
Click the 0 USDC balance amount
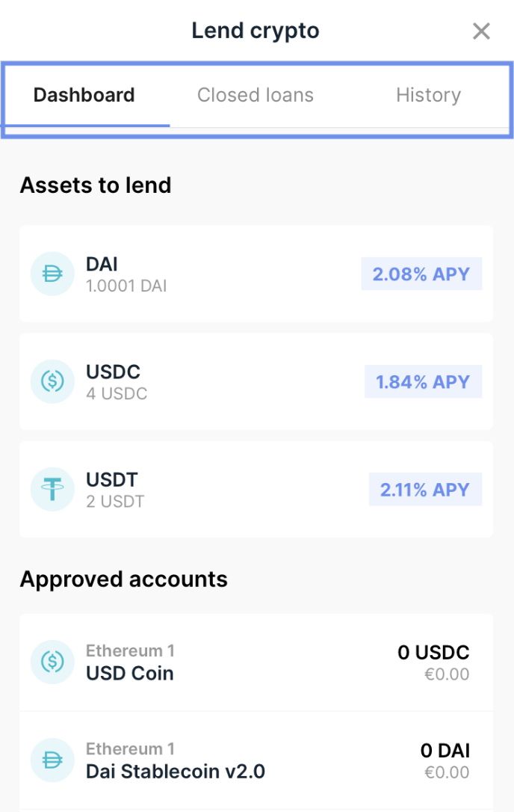pos(433,652)
